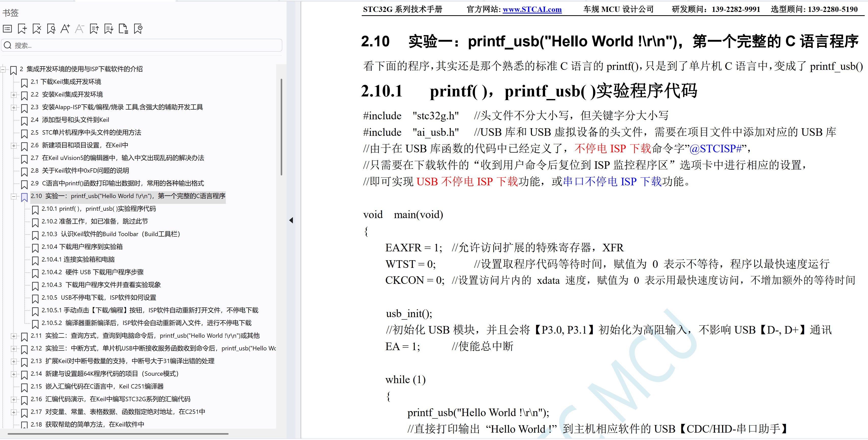Click the expand bookmarks up-arrow icon
Viewport: 868px width, 440px height.
point(94,29)
